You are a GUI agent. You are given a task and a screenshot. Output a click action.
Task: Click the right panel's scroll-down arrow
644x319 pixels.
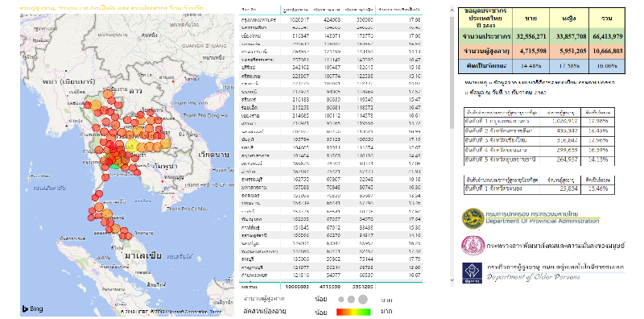point(453,280)
